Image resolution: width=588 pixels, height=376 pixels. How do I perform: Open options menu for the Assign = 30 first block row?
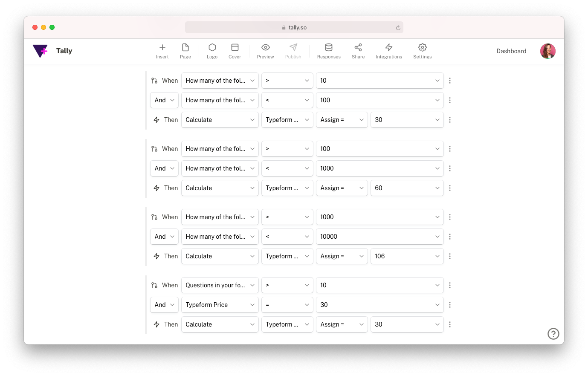click(450, 120)
